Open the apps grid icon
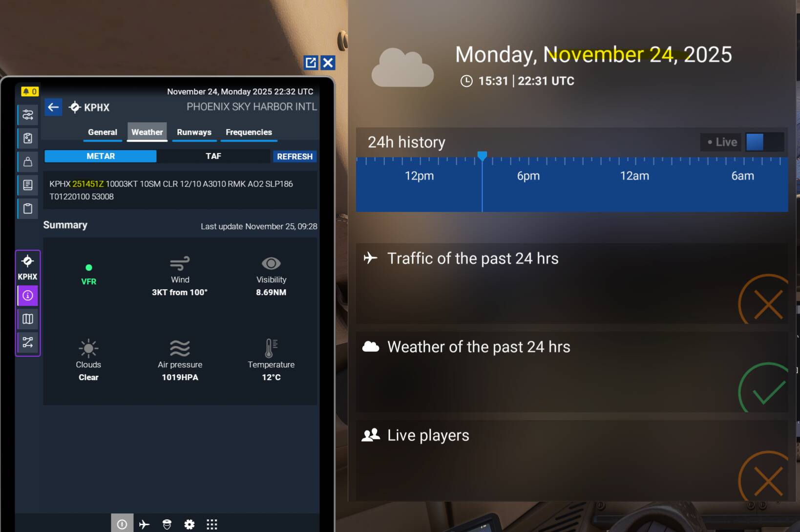Screen dimensions: 800x532 pyautogui.click(x=212, y=524)
